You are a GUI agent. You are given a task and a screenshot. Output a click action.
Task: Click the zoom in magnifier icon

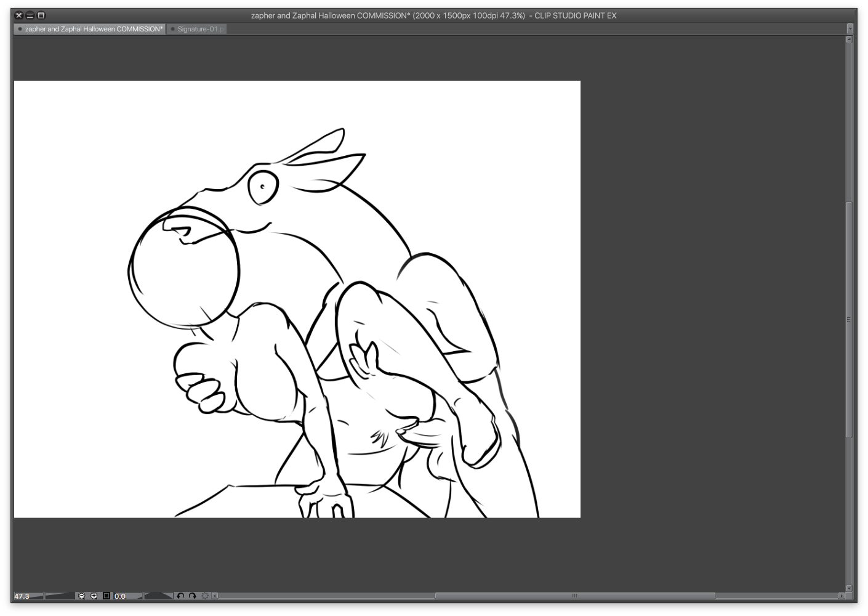pos(94,596)
